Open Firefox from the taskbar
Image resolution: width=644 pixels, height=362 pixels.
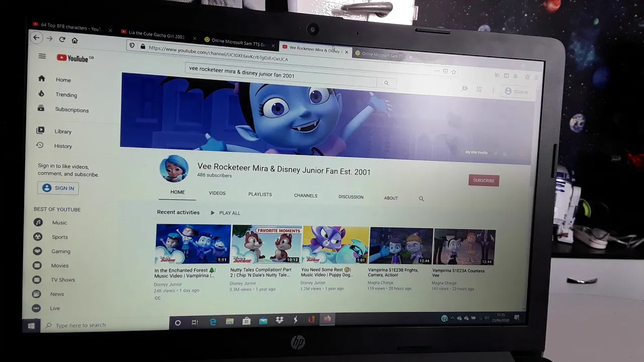click(x=327, y=319)
